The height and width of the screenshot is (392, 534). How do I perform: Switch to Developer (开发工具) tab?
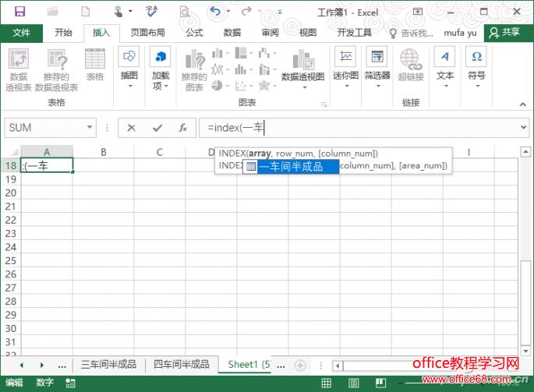(x=354, y=33)
